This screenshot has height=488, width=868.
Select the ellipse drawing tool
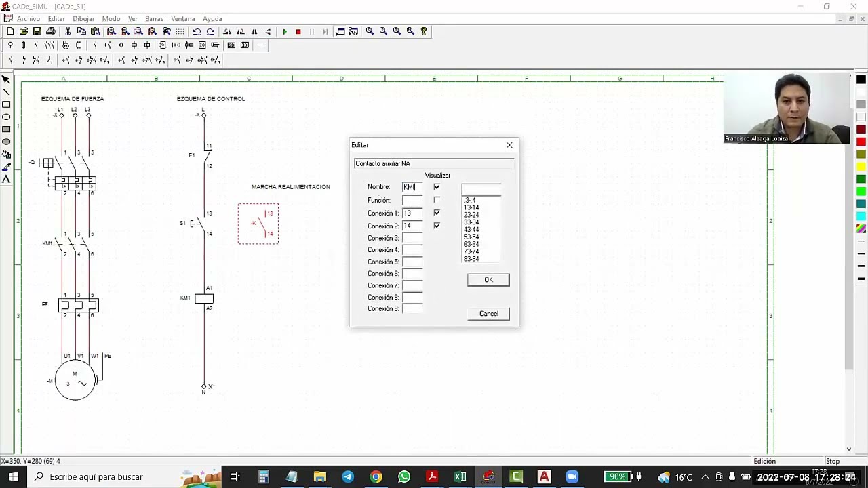coord(6,117)
